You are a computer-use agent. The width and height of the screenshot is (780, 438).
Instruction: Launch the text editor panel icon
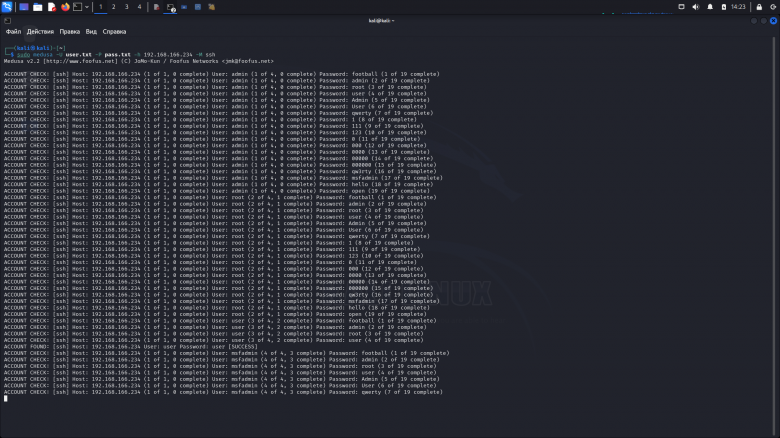pos(51,7)
